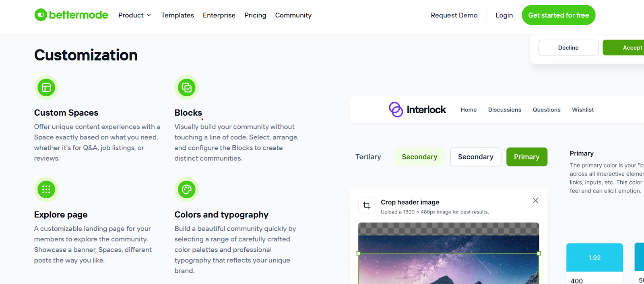The height and width of the screenshot is (284, 644).
Task: Visit the Community page
Action: click(x=293, y=15)
